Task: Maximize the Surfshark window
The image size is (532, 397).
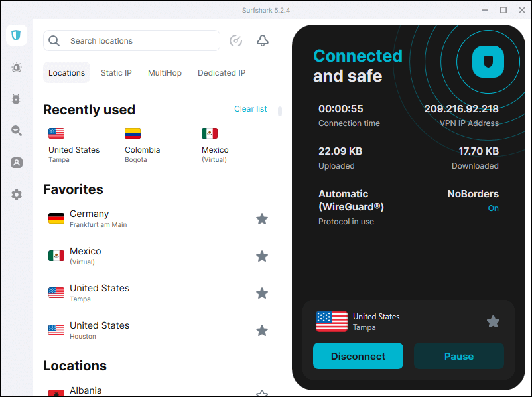Action: pos(503,10)
